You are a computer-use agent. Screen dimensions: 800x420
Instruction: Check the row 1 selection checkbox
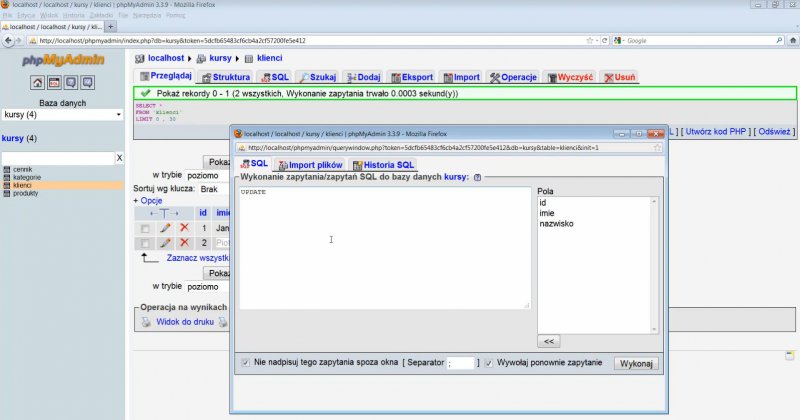(146, 229)
